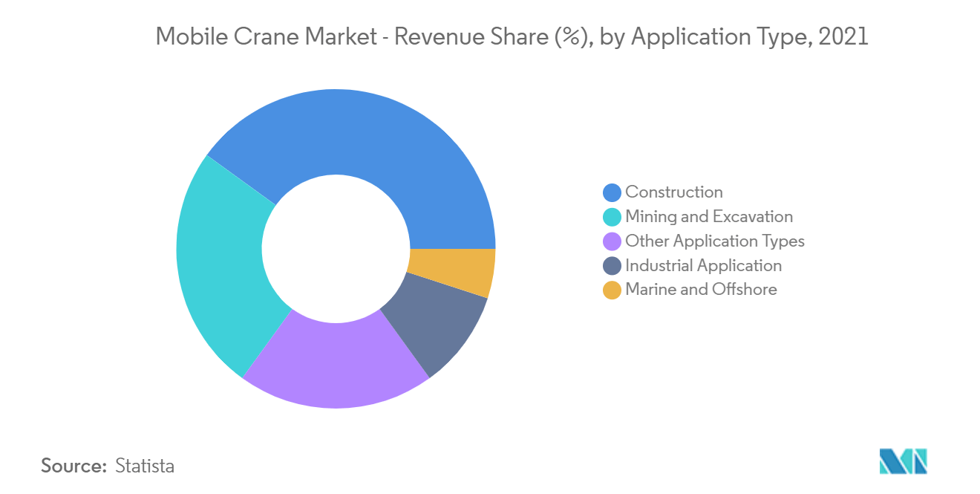Select the 'Mining and Excavation' legend label

(709, 216)
